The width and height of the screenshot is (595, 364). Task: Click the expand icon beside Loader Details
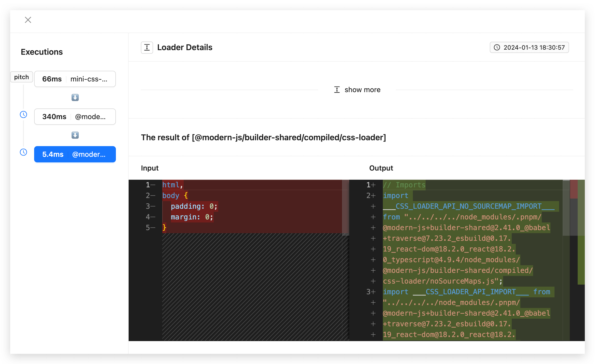(147, 48)
